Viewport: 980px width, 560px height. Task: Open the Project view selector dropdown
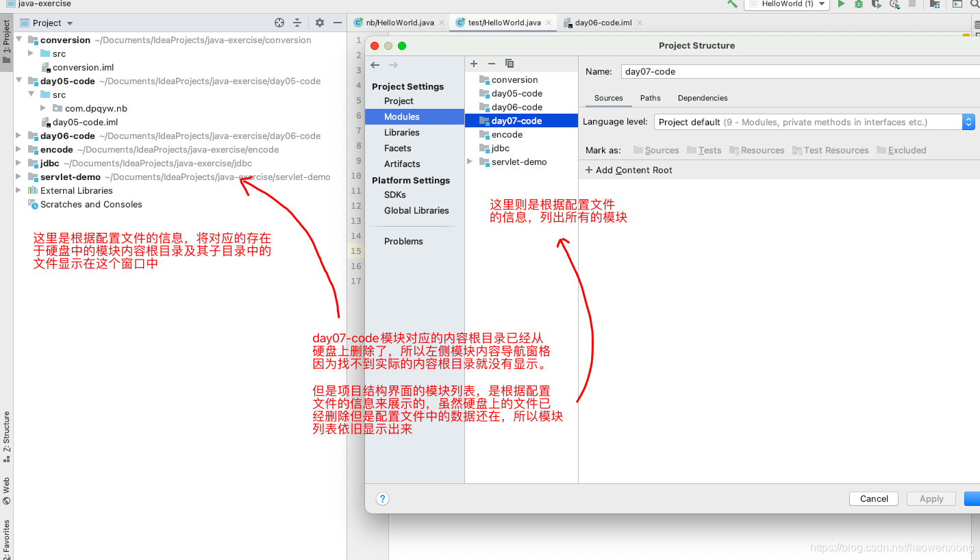[x=47, y=23]
